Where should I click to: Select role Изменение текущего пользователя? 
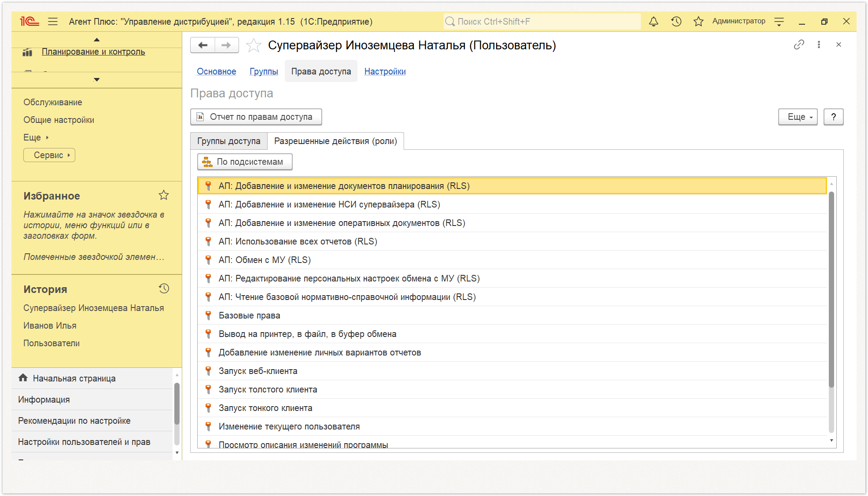coord(512,426)
